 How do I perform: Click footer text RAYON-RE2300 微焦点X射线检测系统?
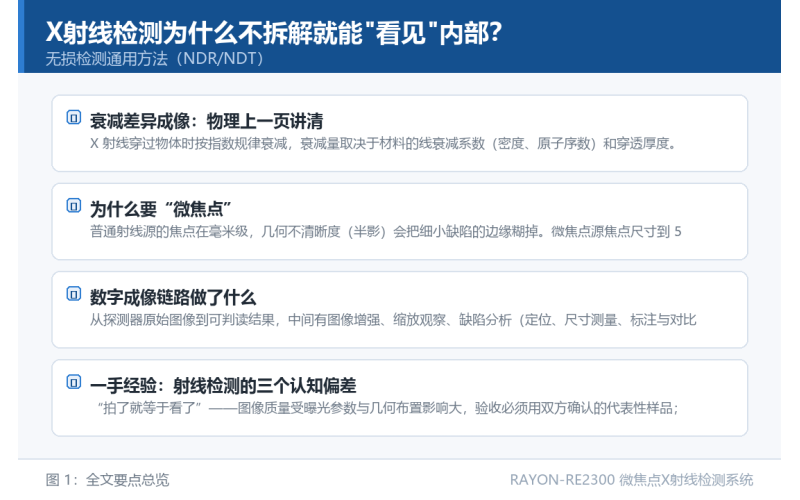(632, 480)
